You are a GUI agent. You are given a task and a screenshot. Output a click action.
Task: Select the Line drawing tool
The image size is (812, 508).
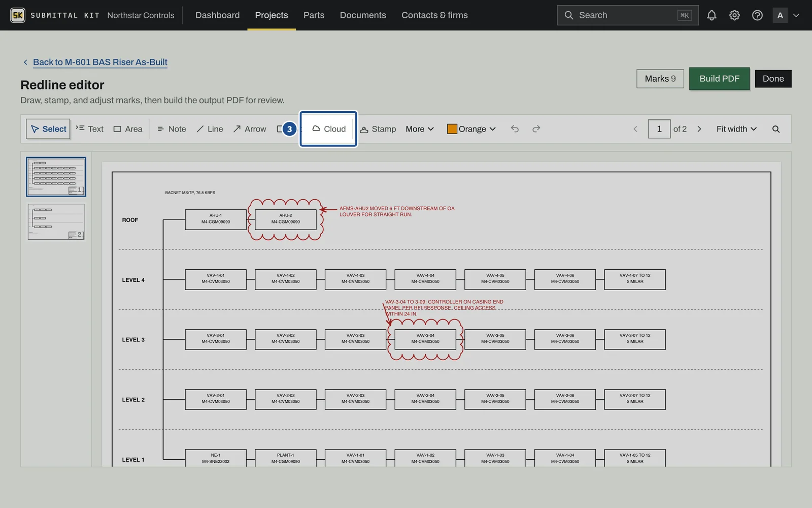(210, 129)
